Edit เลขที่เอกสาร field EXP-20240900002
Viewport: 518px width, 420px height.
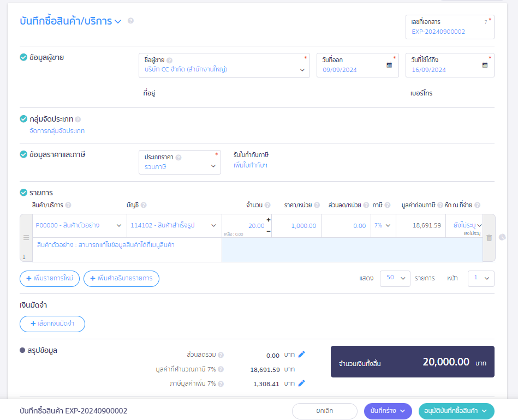click(x=450, y=27)
